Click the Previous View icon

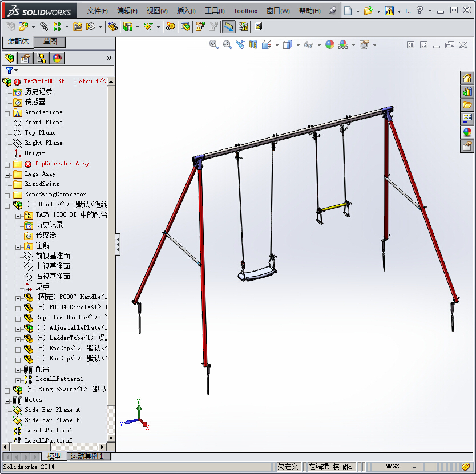pyautogui.click(x=240, y=45)
